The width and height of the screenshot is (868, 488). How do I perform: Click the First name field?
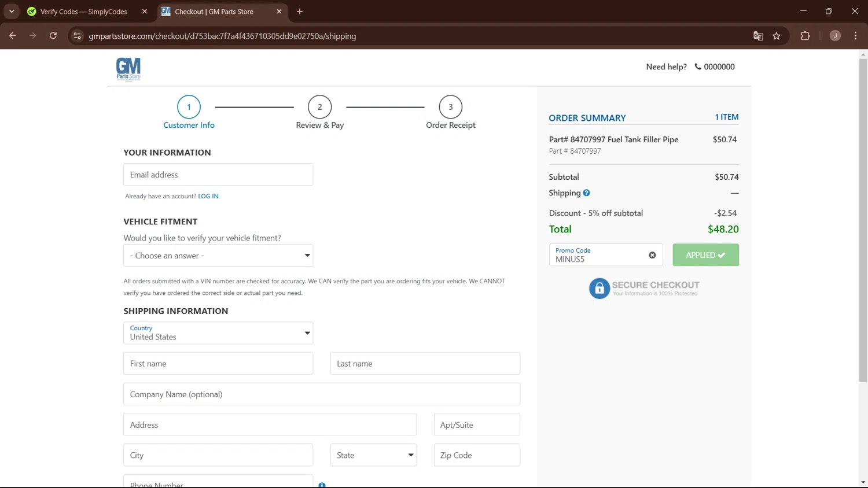tap(218, 364)
